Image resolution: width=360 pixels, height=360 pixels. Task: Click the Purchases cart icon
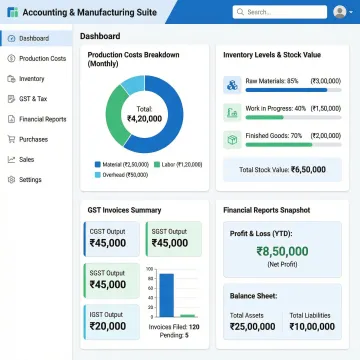[11, 139]
